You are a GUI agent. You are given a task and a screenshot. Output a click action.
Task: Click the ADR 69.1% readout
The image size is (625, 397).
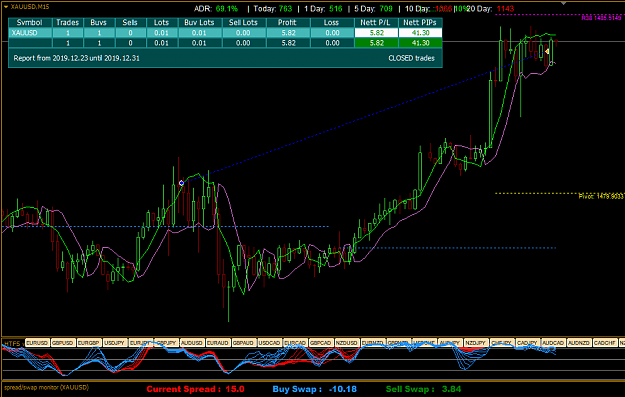pyautogui.click(x=216, y=9)
